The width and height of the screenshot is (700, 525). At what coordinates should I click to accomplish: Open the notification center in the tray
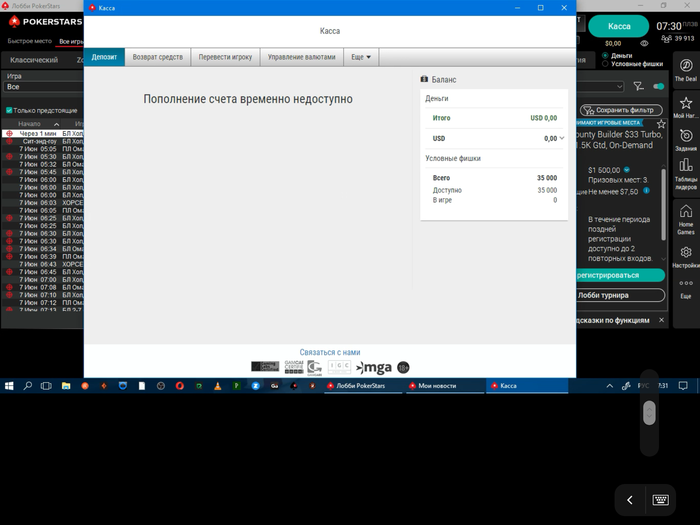pos(683,386)
